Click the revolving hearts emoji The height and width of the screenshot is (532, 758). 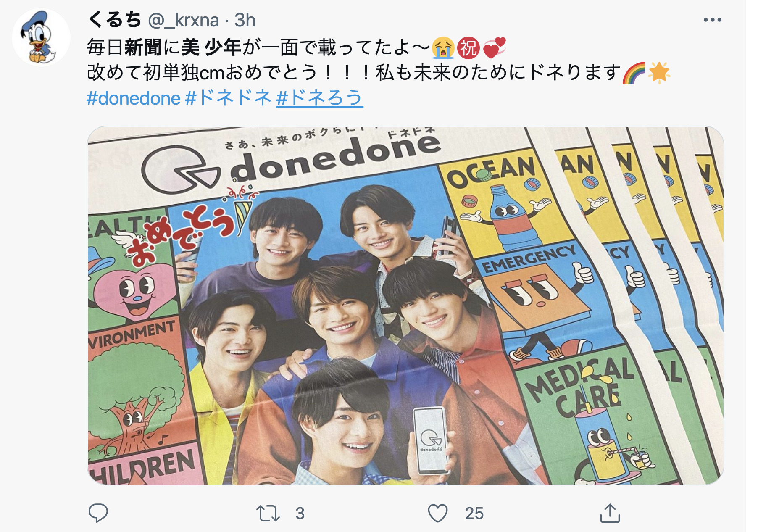click(494, 47)
